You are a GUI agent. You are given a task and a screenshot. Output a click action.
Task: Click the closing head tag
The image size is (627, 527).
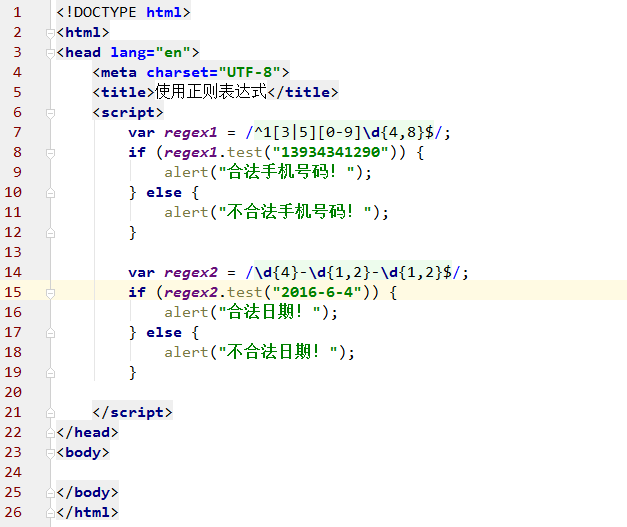[x=88, y=432]
